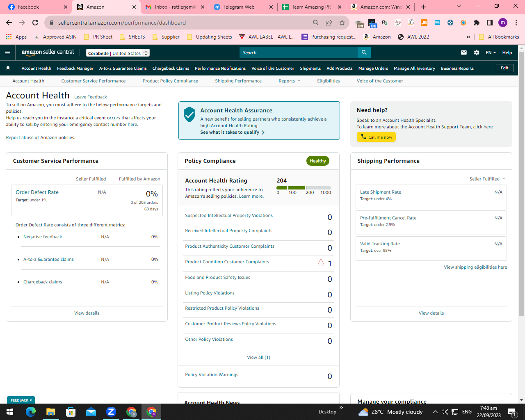Show hidden system tray icons
The height and width of the screenshot is (420, 525).
coord(435,412)
